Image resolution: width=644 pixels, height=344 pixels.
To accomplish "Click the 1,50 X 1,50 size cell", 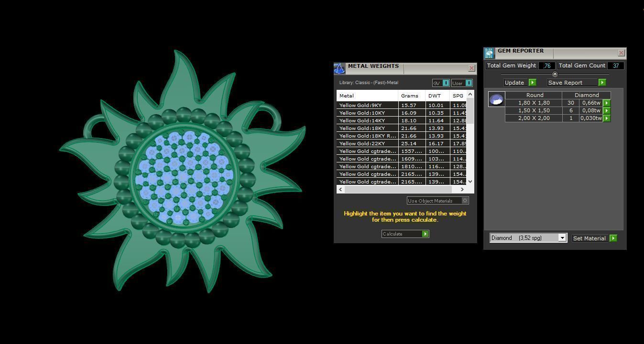I will pyautogui.click(x=534, y=110).
